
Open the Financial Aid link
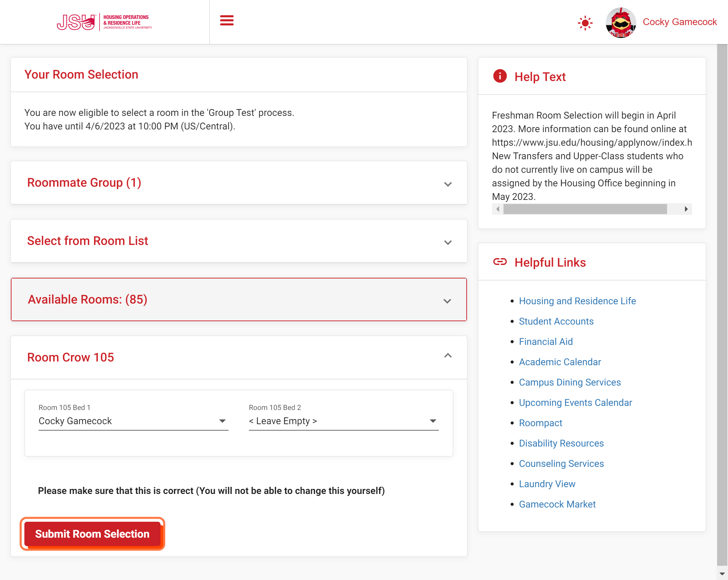coord(546,341)
